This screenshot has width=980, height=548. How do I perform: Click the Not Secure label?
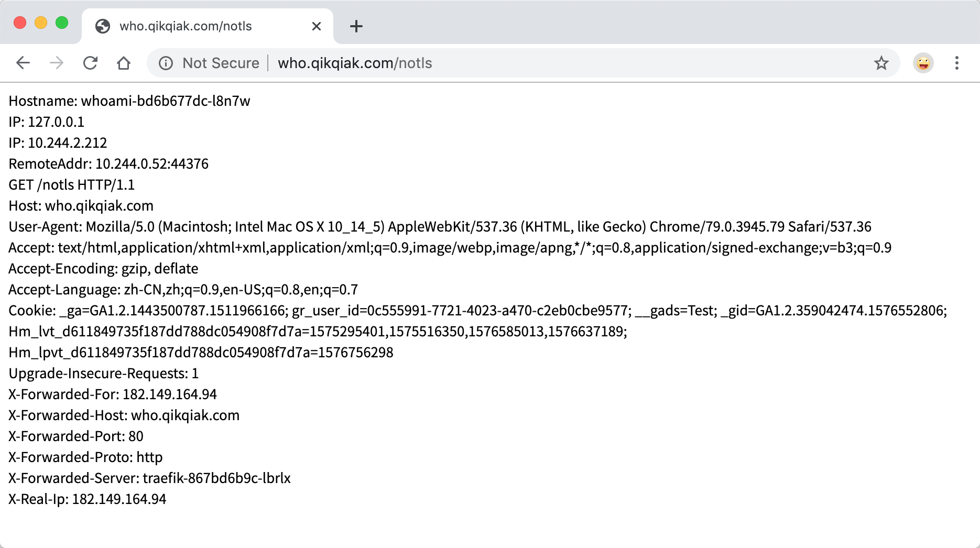[221, 63]
